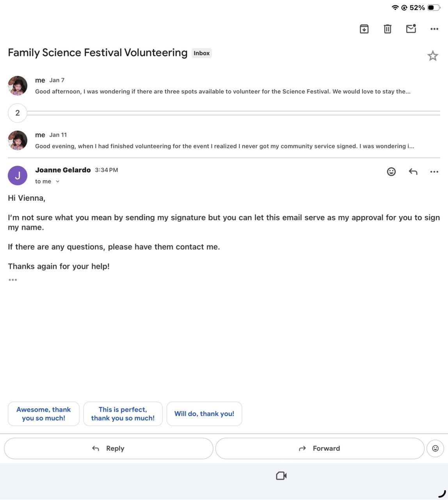448x500 pixels.
Task: Pick the "Will do, thank you!" suggestion
Action: tap(204, 414)
